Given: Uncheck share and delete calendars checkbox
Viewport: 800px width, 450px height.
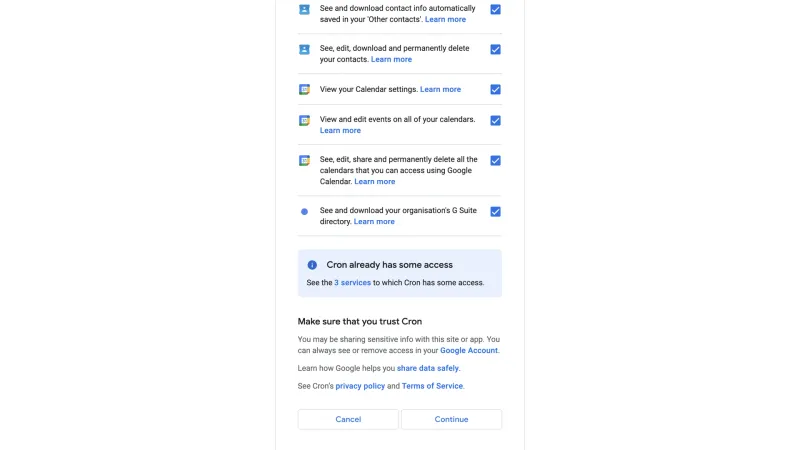Looking at the screenshot, I should (495, 161).
